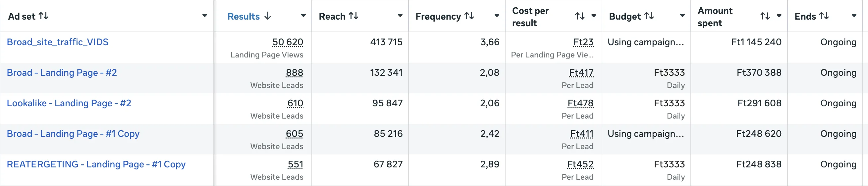Expand the Reach column options caret
This screenshot has height=186, width=868.
tap(400, 16)
